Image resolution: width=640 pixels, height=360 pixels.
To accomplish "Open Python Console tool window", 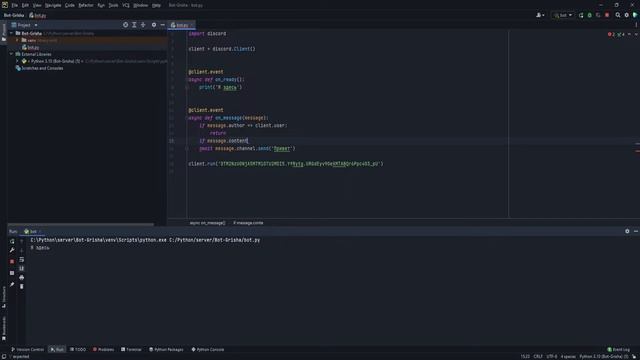I will click(x=208, y=349).
